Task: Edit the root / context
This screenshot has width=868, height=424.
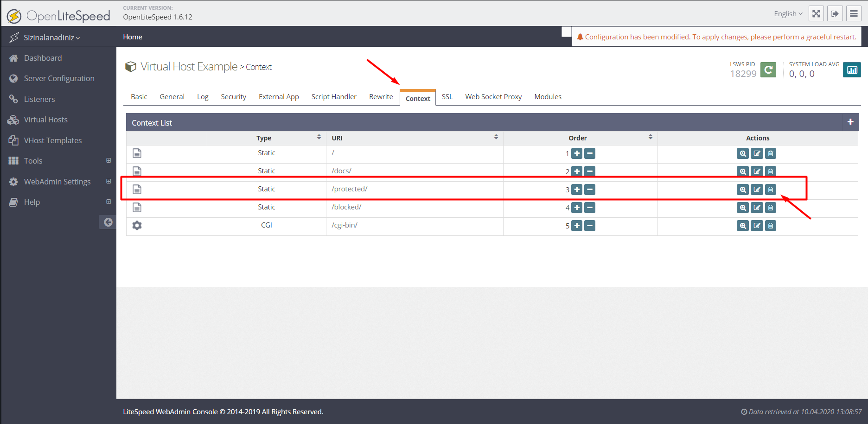Action: (x=757, y=153)
